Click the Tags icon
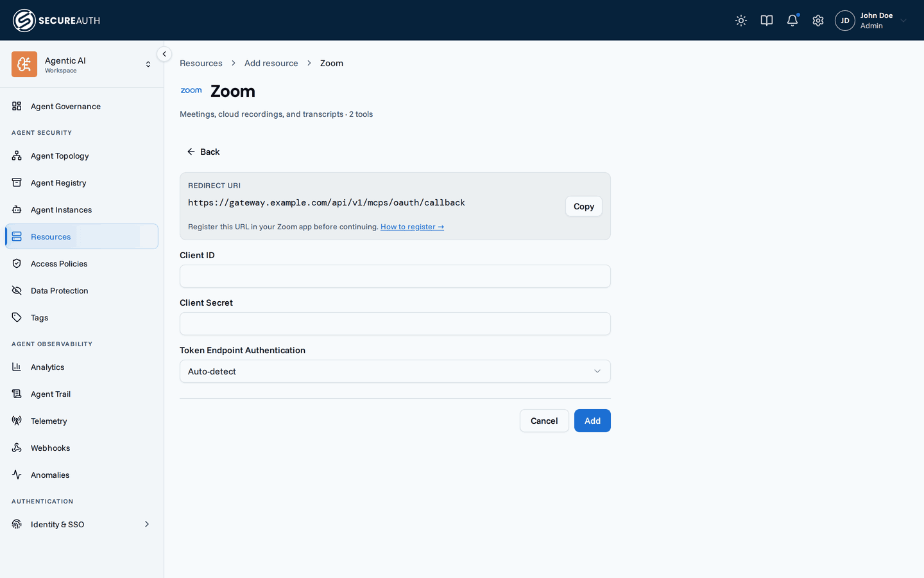This screenshot has height=578, width=924. (x=17, y=317)
